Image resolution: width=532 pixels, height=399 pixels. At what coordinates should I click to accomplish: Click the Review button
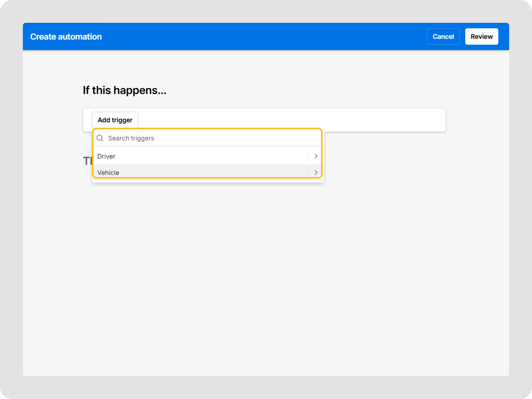click(481, 37)
